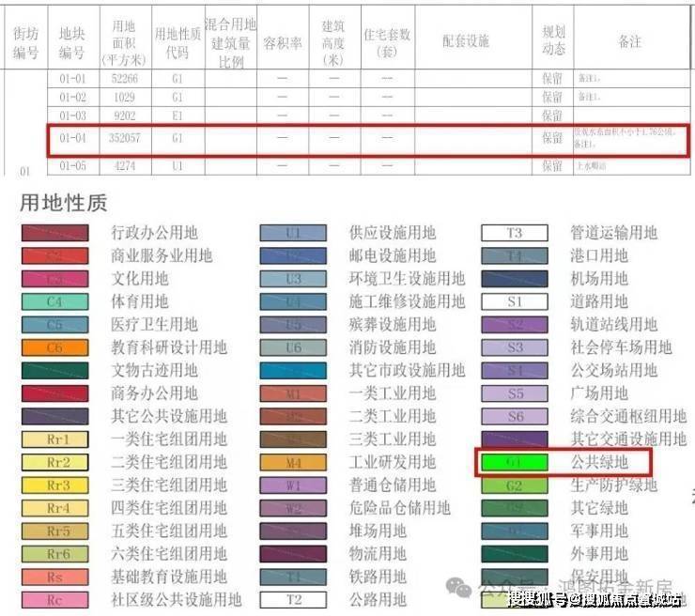Click the blue swatch for 其它市政设施用地
695x616 pixels.
[293, 371]
